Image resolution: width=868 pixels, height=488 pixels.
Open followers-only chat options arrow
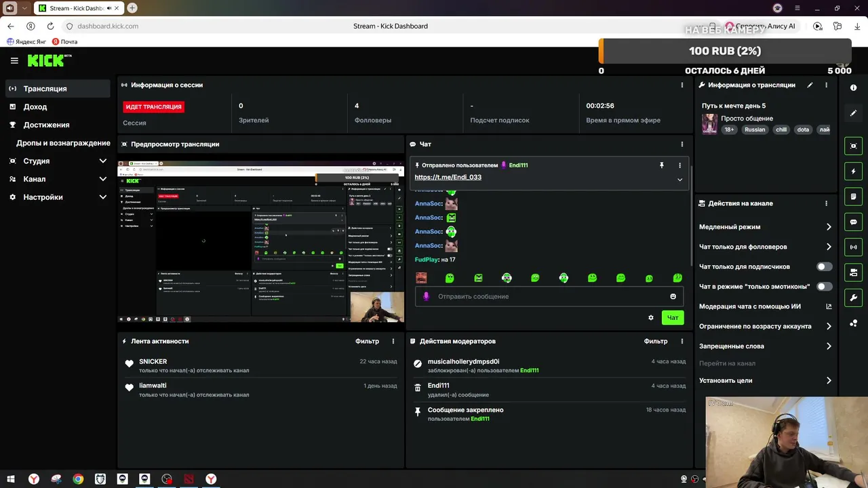(x=829, y=247)
